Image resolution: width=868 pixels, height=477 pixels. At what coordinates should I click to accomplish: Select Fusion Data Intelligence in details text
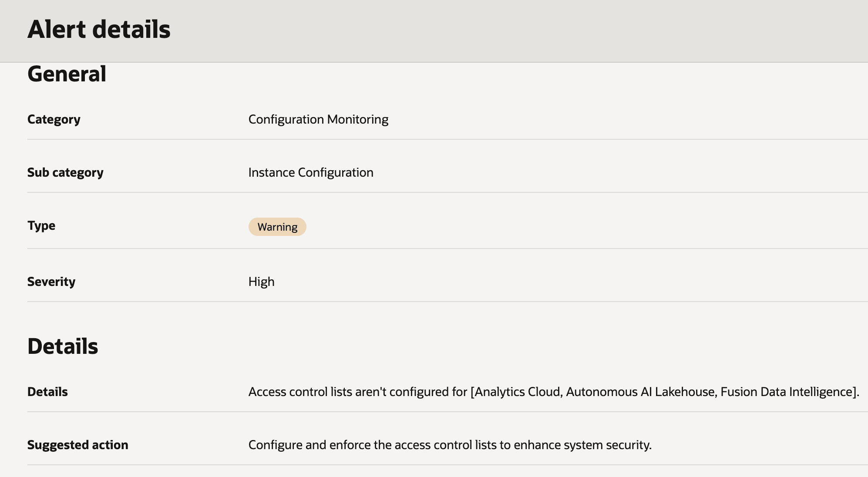tap(787, 391)
